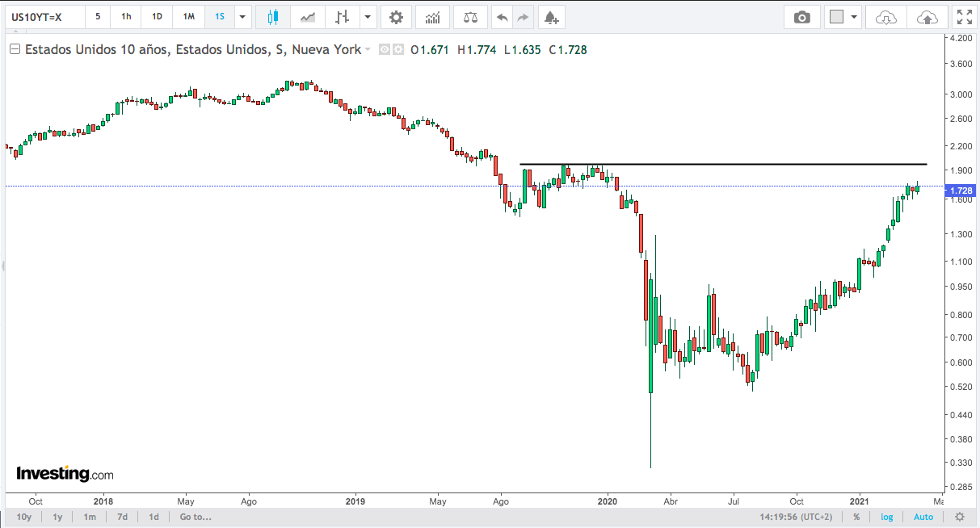Take a chart snapshot with the camera icon
Screen dimensions: 980x528
coord(801,17)
